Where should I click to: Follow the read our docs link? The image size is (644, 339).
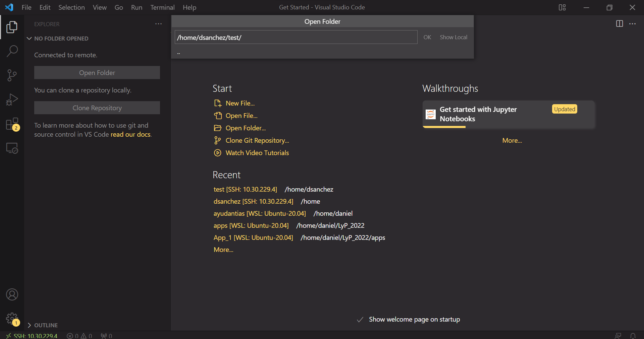130,134
